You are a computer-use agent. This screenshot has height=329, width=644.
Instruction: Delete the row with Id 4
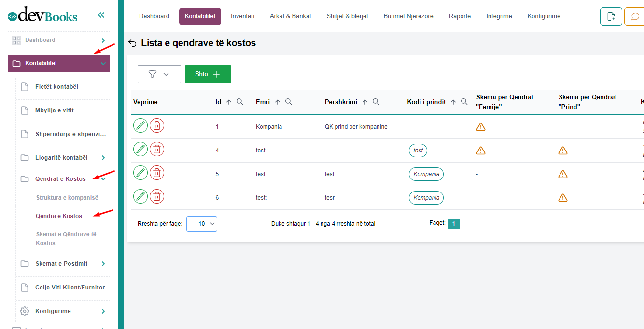(157, 150)
